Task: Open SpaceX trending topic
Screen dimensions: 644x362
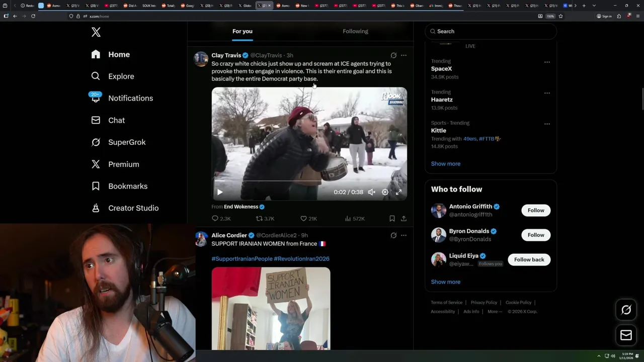Action: pyautogui.click(x=441, y=69)
